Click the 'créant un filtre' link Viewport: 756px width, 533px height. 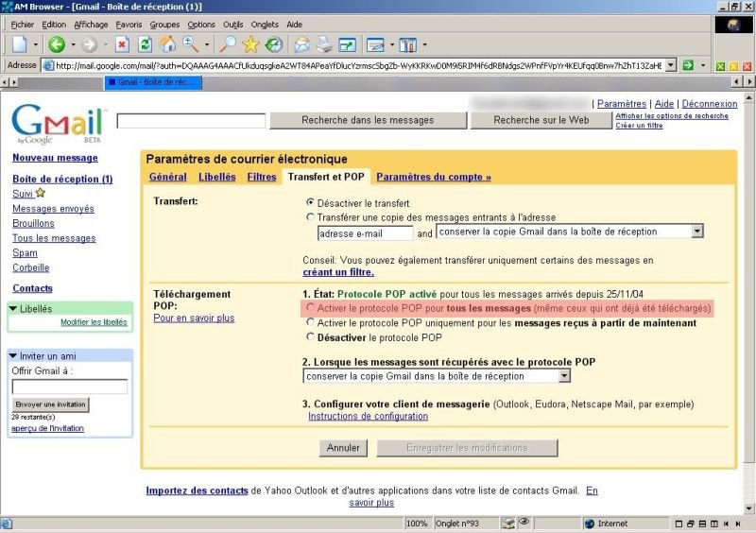coord(338,272)
